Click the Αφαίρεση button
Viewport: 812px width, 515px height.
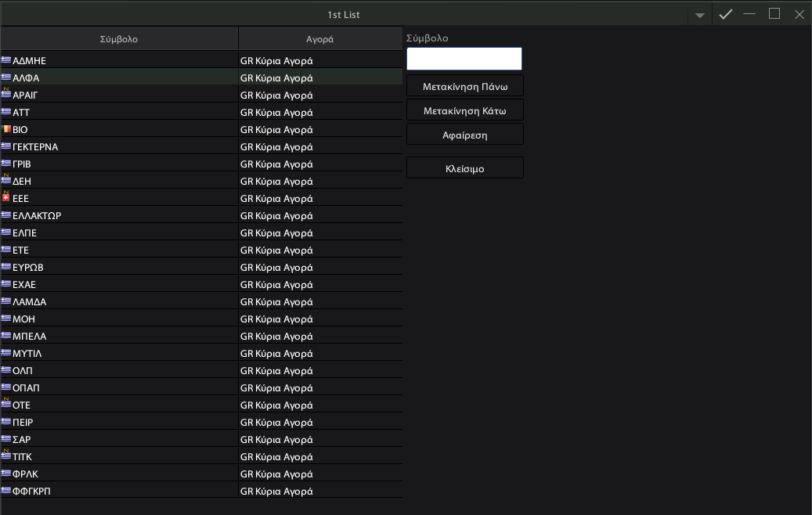coord(465,135)
